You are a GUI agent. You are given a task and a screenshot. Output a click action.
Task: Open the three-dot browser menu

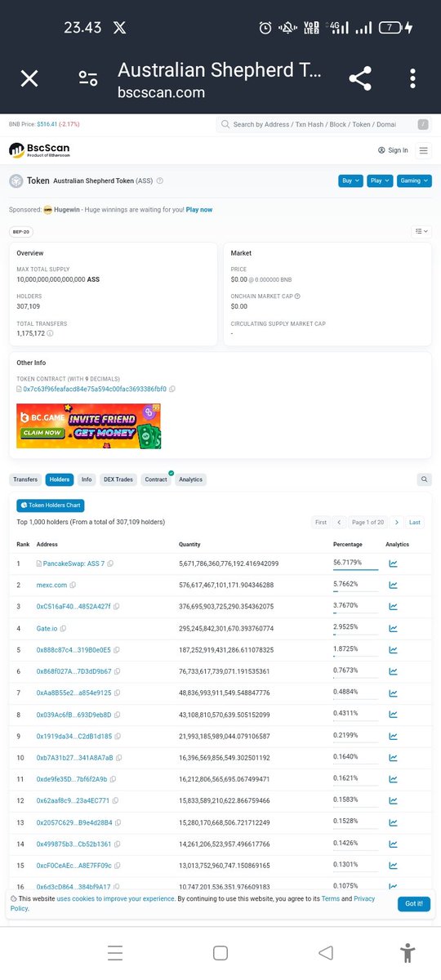tap(413, 78)
